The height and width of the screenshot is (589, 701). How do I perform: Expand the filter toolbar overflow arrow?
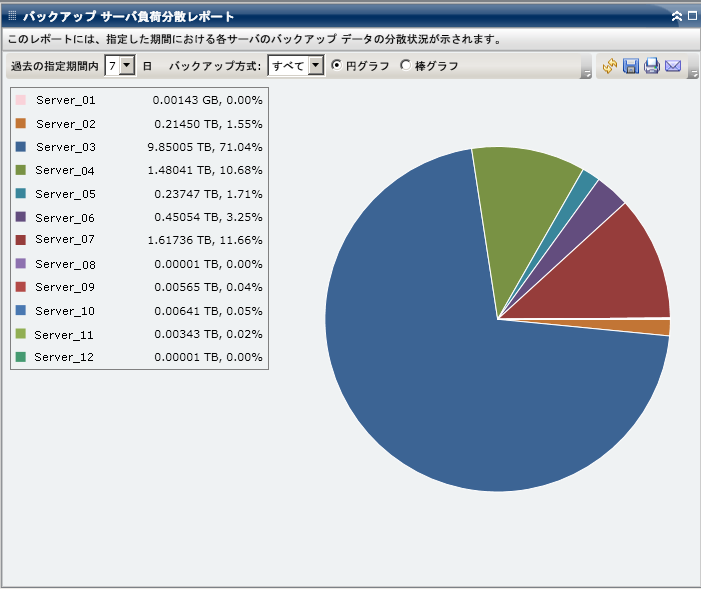pyautogui.click(x=586, y=74)
